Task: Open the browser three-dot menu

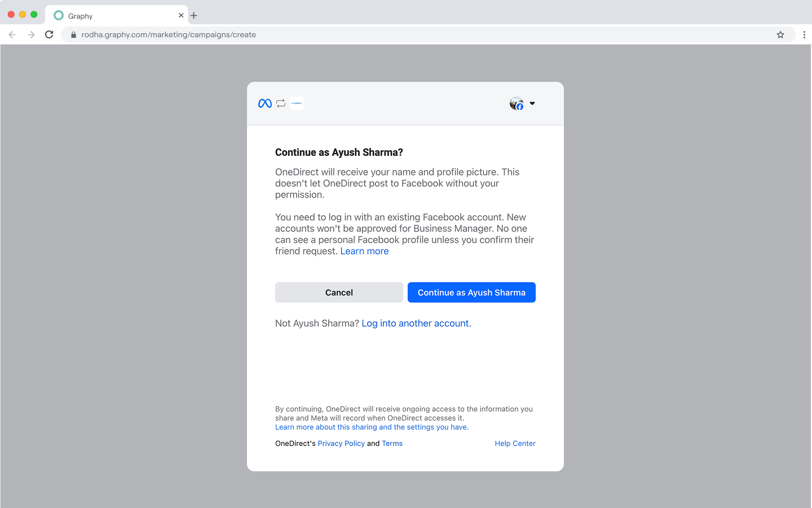Action: click(804, 34)
